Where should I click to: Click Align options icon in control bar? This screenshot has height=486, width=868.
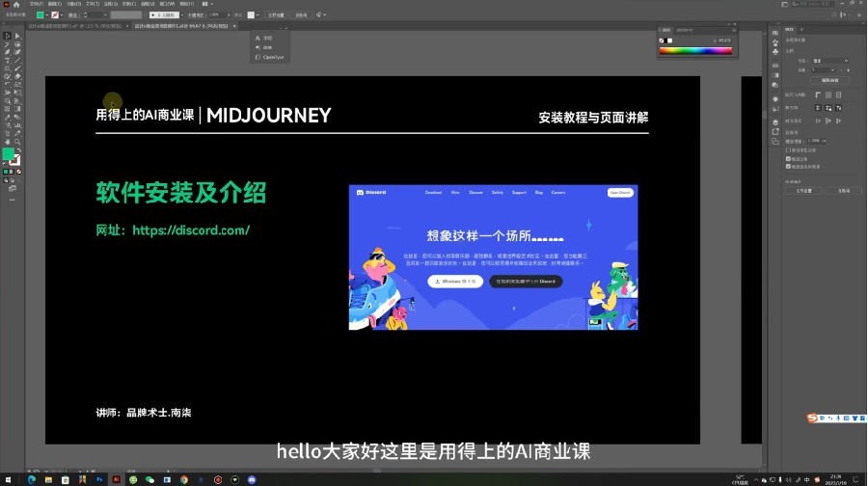pos(319,14)
